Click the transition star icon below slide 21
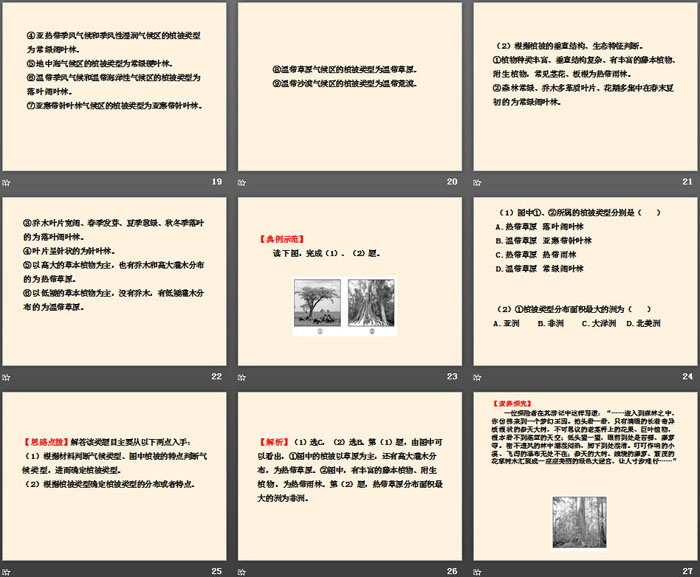700x577 pixels. [x=480, y=182]
